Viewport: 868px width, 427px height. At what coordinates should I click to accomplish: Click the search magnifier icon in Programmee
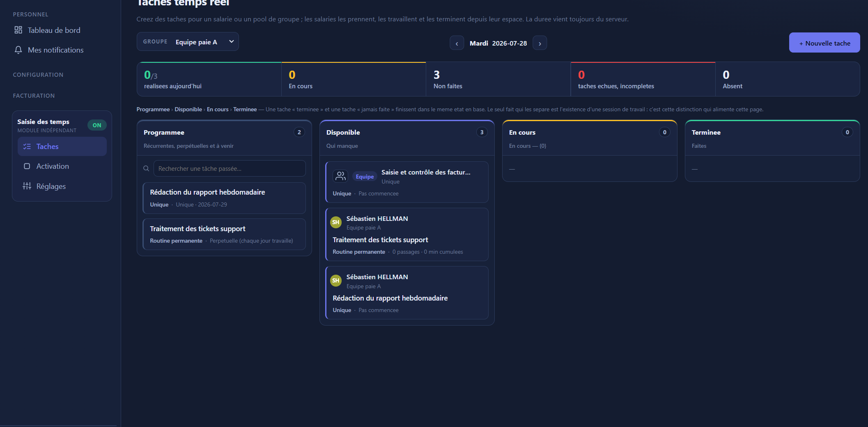[x=146, y=168]
